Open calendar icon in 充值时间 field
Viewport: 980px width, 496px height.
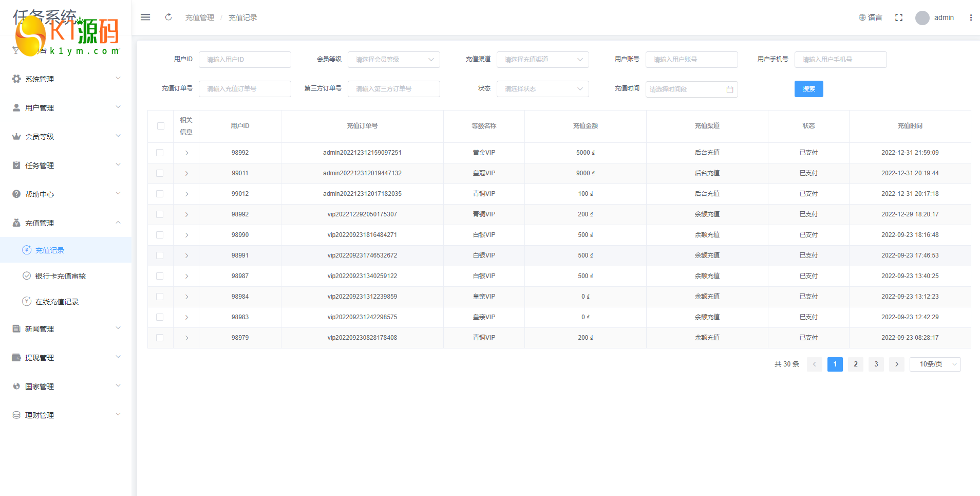[730, 89]
